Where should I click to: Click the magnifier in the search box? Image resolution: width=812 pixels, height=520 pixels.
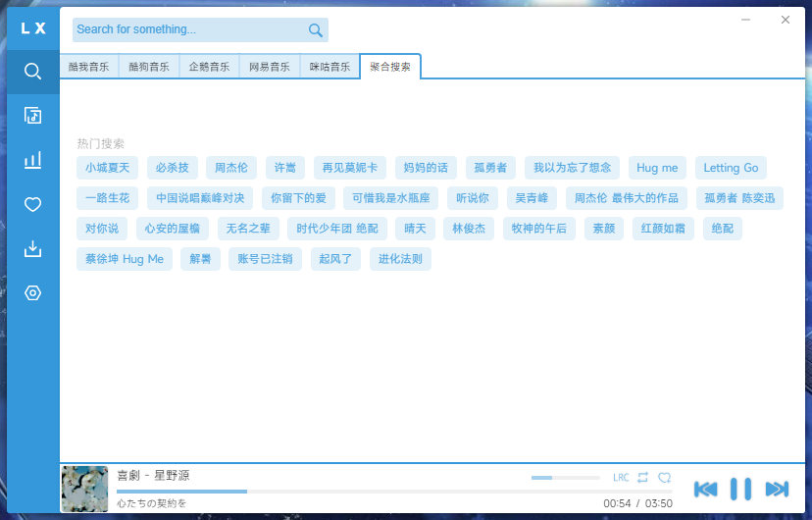[x=315, y=30]
